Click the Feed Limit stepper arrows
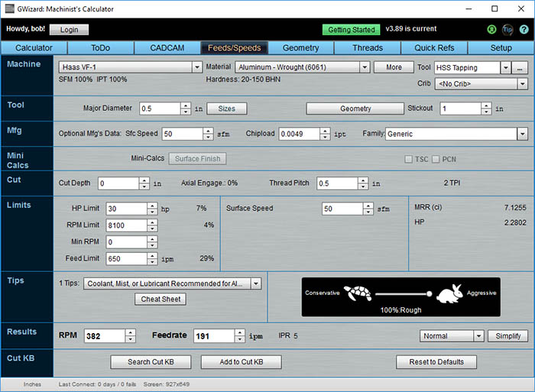535x392 pixels. tap(152, 259)
